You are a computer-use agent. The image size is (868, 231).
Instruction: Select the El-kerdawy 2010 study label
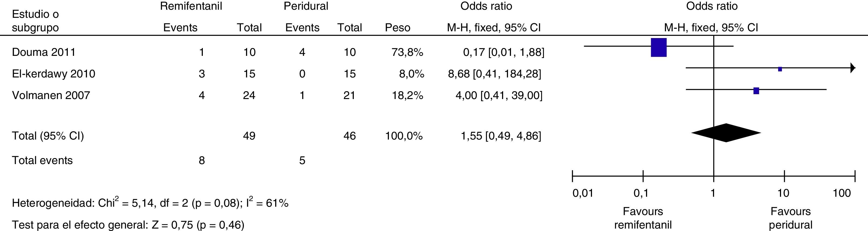tap(53, 74)
